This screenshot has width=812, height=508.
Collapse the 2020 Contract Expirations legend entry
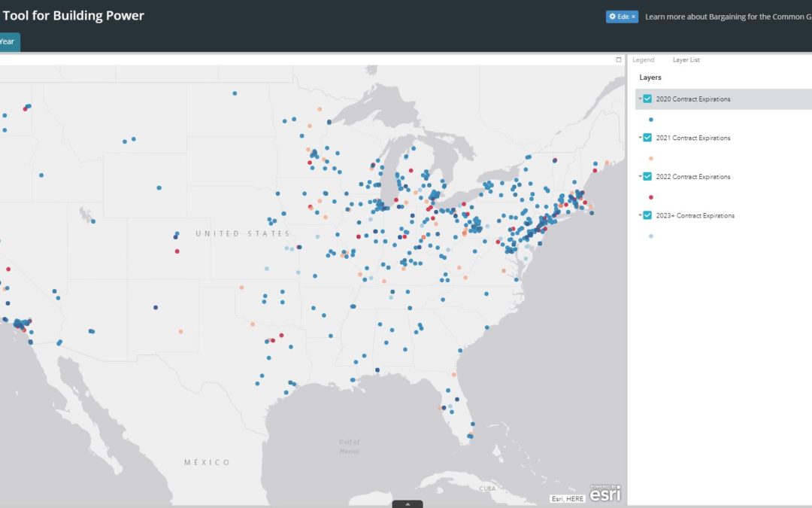coord(638,99)
